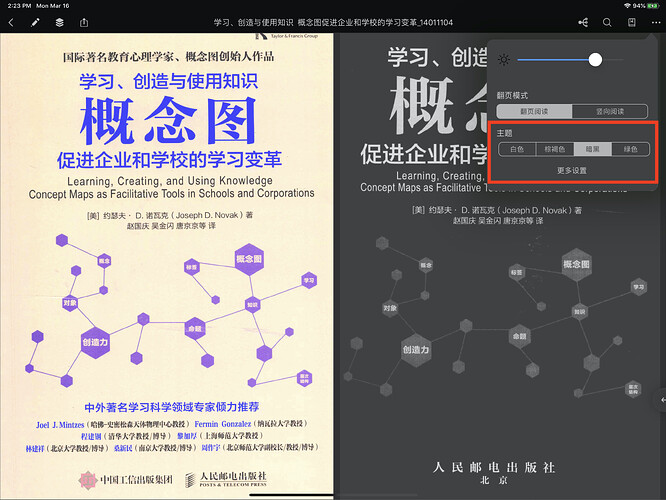Open search with the magnifier icon

(607, 23)
